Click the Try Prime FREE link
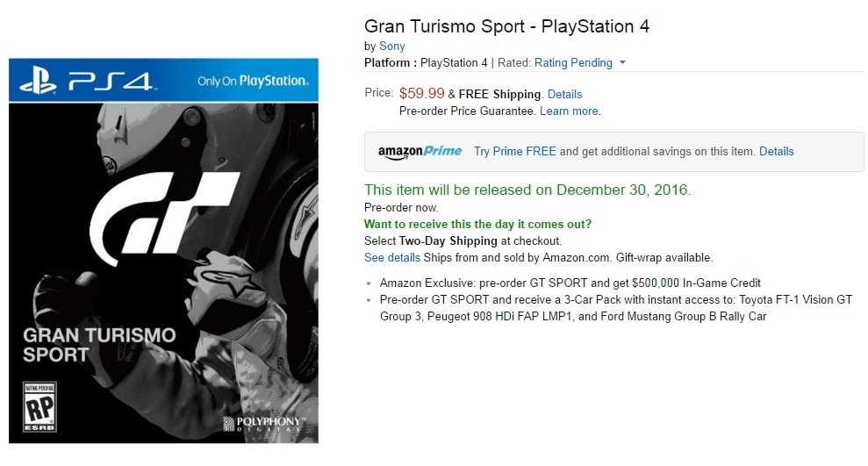Viewport: 868px width, 466px height. tap(515, 152)
